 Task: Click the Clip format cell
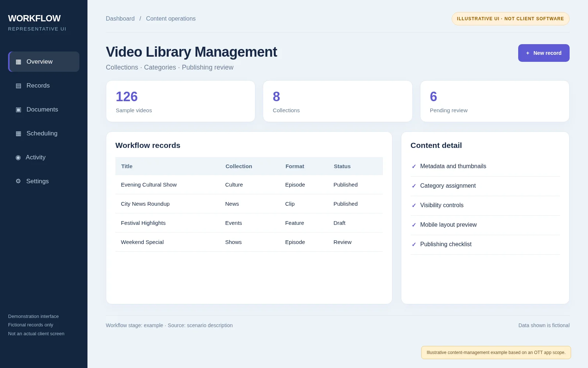(290, 204)
